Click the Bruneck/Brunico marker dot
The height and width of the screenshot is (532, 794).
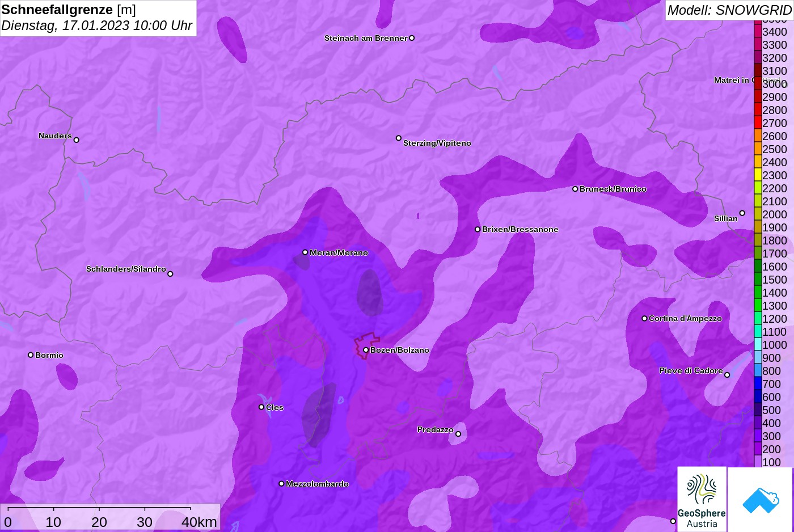tap(575, 189)
